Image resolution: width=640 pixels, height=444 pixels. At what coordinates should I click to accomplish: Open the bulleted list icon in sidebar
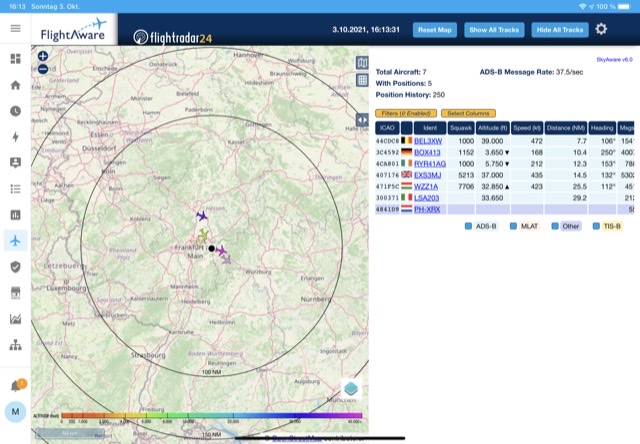(x=16, y=189)
